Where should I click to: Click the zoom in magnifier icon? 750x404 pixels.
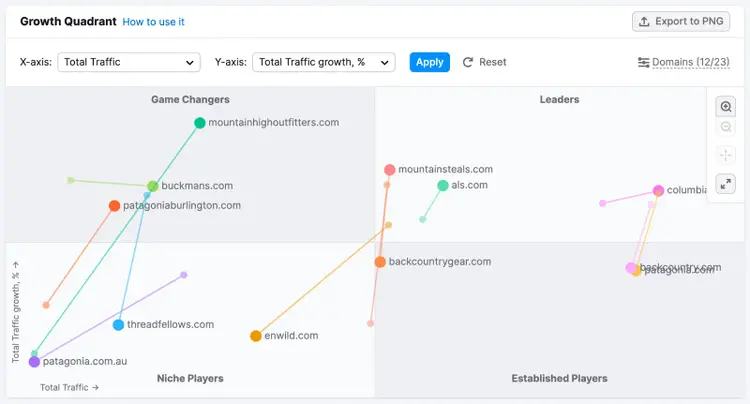pos(726,107)
